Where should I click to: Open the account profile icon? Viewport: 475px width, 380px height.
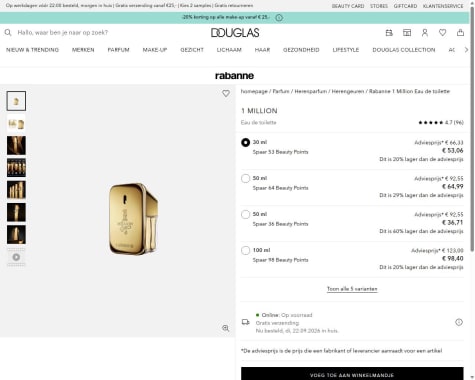coord(425,32)
